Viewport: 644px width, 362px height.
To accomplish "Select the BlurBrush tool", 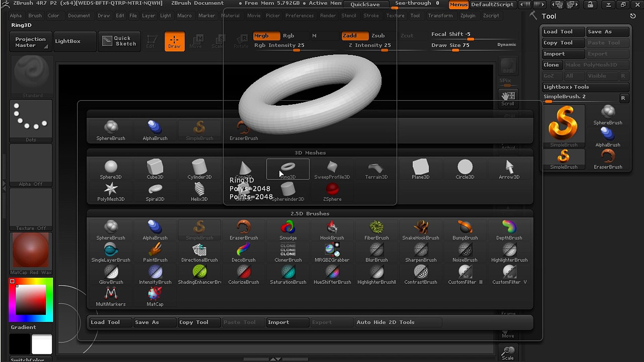I will tap(376, 252).
